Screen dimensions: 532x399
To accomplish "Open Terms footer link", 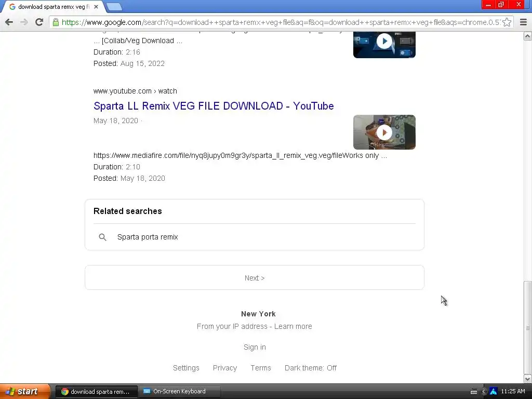I will [x=261, y=368].
